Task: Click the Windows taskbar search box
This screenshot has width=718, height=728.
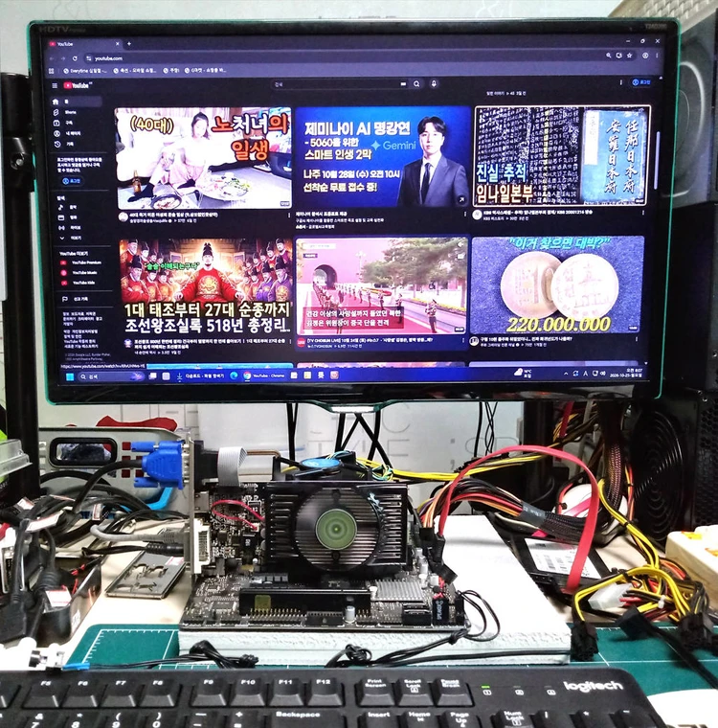Action: (x=111, y=376)
